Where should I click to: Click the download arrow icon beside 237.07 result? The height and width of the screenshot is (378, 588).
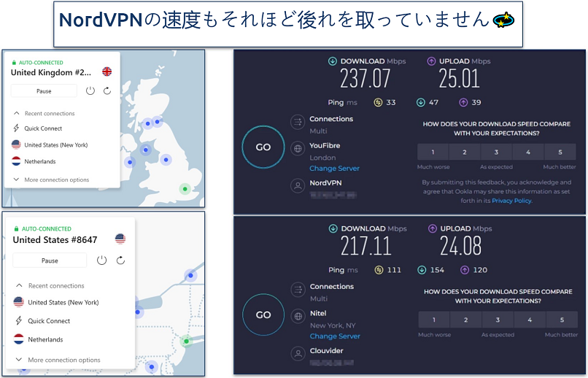coord(333,61)
